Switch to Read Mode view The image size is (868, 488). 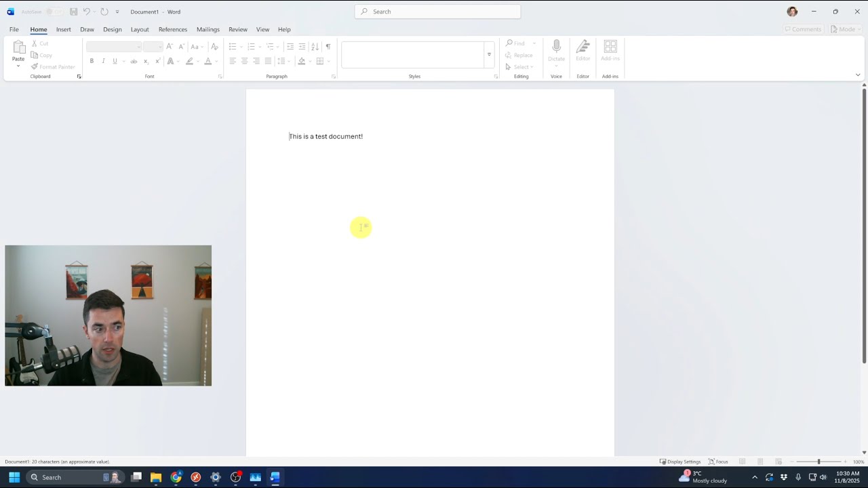coord(743,462)
